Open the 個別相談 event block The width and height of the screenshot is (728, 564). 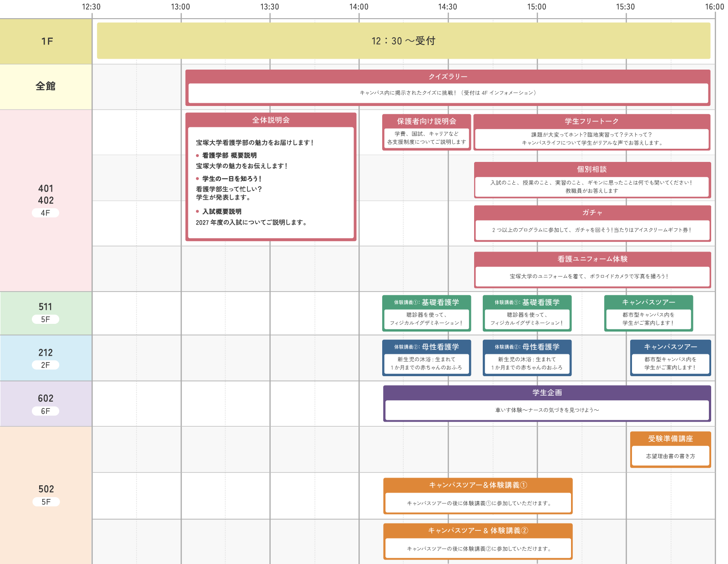592,180
